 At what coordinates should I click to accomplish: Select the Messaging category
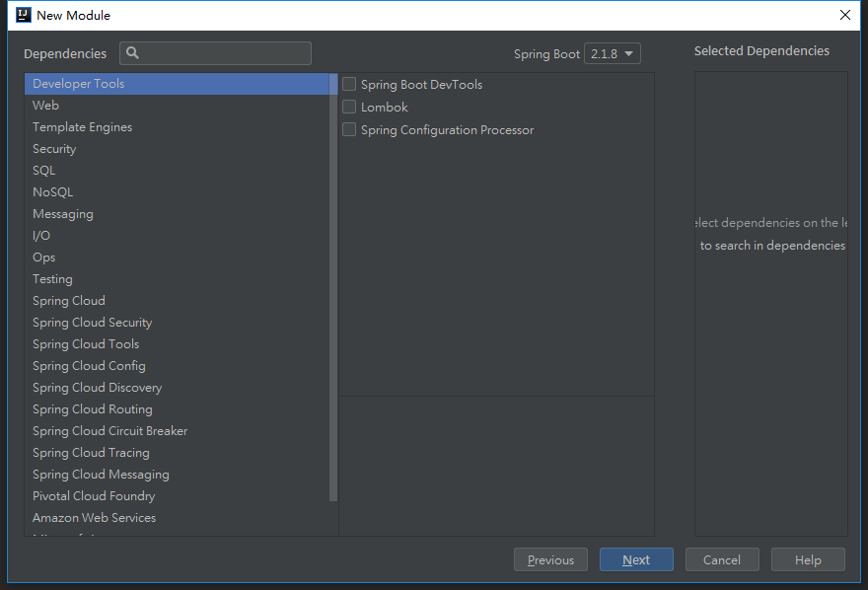[x=178, y=214]
